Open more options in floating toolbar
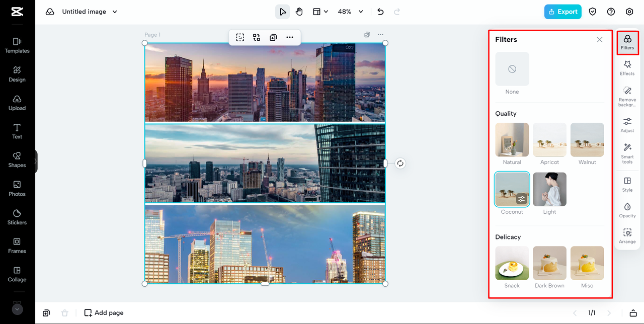This screenshot has width=644, height=324. 290,37
